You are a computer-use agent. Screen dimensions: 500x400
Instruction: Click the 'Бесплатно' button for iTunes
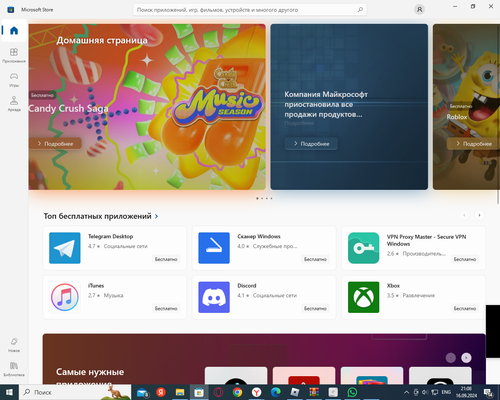pyautogui.click(x=166, y=308)
